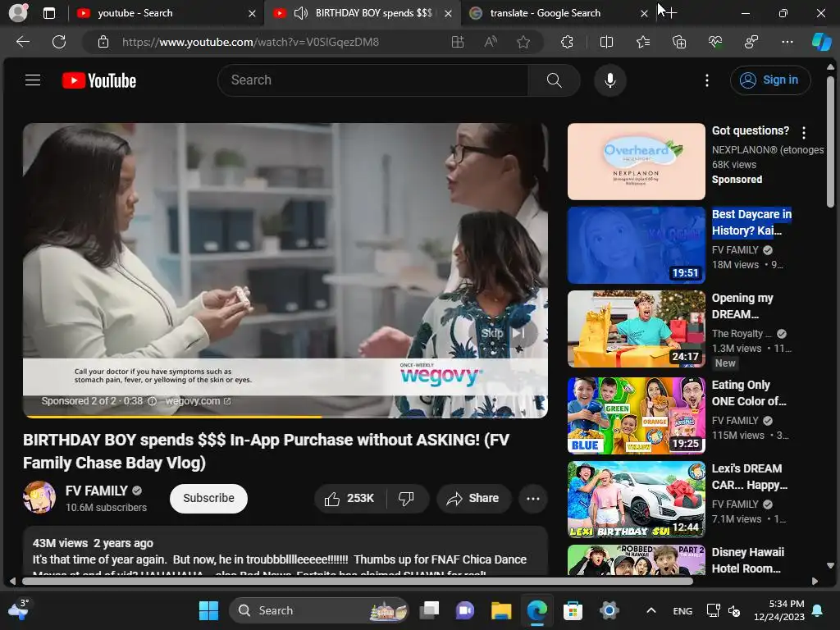Screen dimensions: 840x630
Task: Open FV FAMILY channel name link
Action: [x=97, y=491]
